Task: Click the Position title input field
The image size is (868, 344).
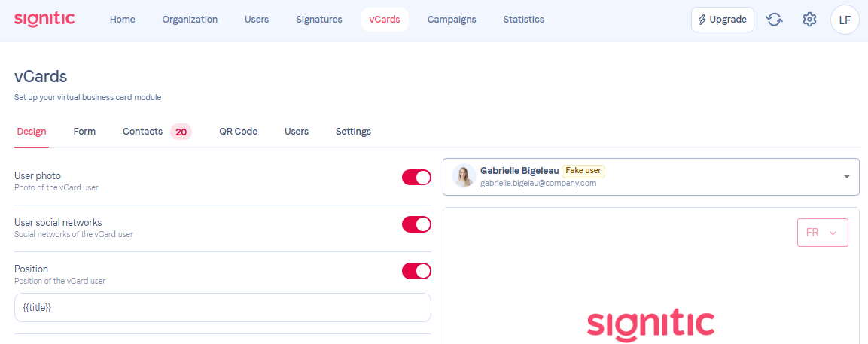Action: [223, 308]
